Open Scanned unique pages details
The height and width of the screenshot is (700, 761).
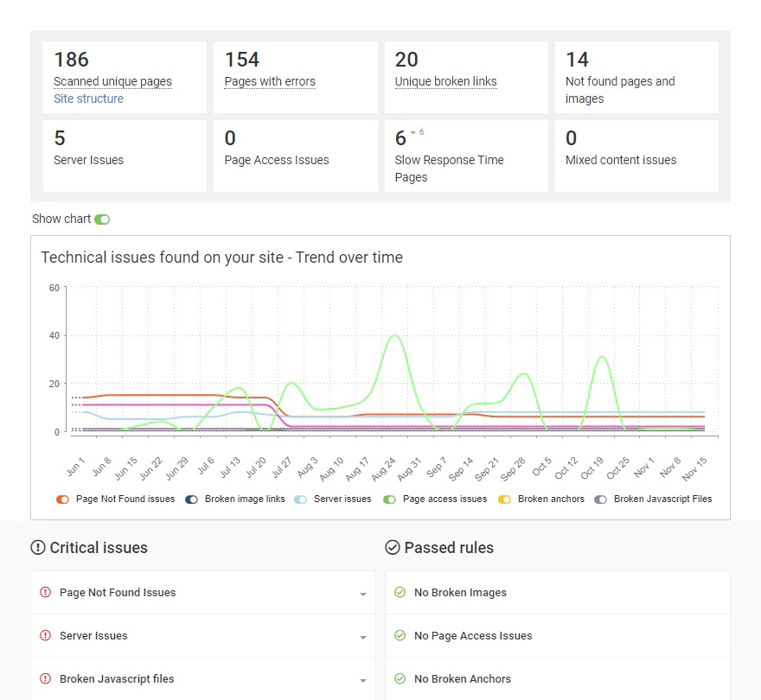pos(112,81)
